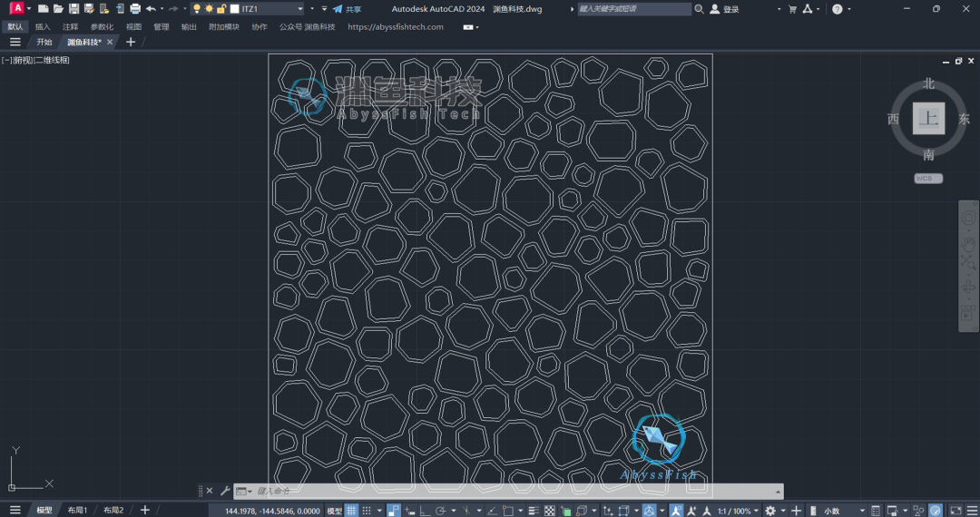The width and height of the screenshot is (980, 517).
Task: Open the 默认 (Home) ribbon tab
Action: point(15,27)
